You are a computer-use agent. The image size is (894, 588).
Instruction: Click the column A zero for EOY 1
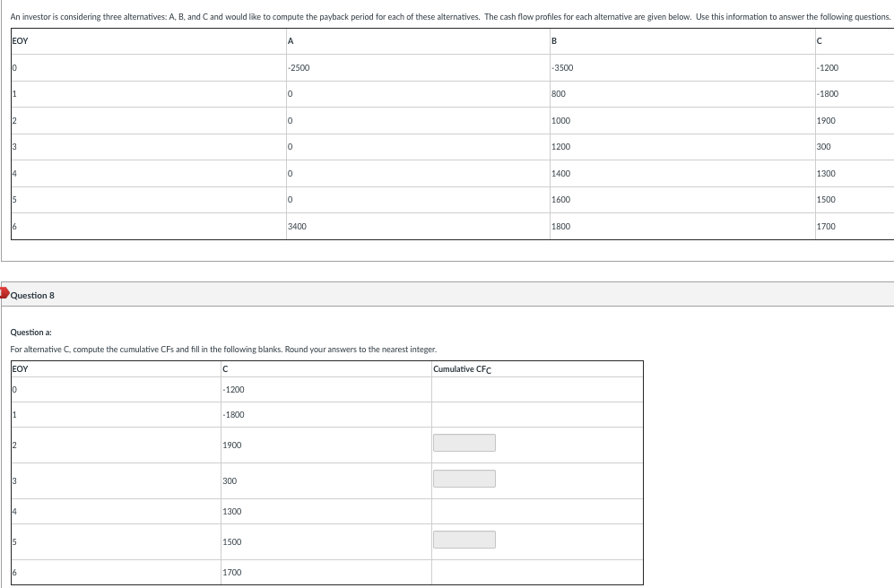pos(291,93)
